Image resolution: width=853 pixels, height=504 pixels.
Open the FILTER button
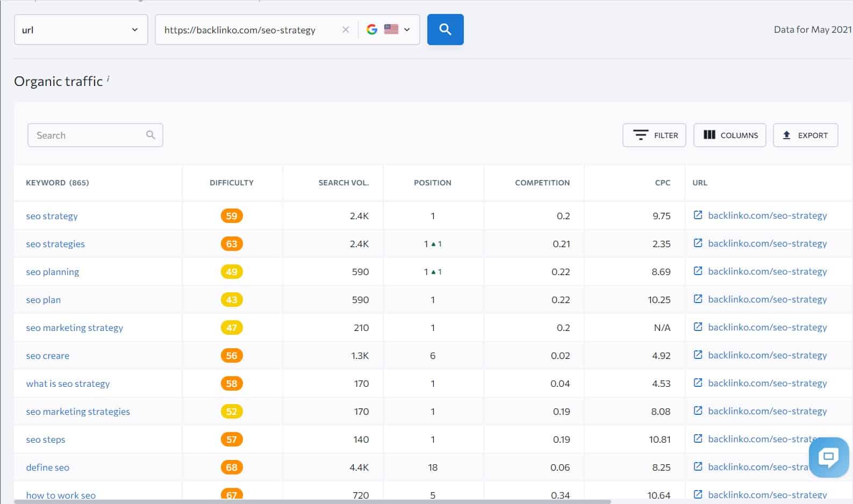click(x=654, y=135)
